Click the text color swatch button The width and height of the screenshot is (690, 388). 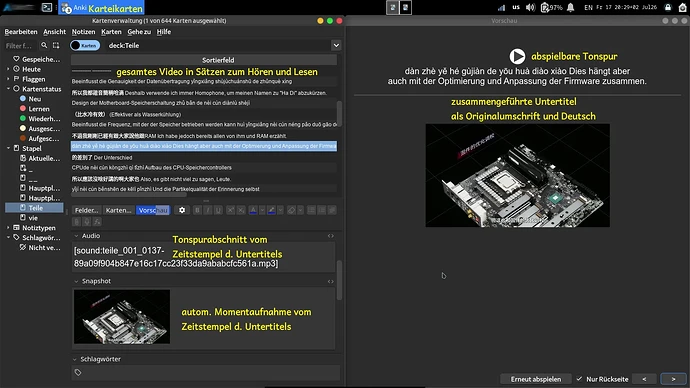coord(253,210)
